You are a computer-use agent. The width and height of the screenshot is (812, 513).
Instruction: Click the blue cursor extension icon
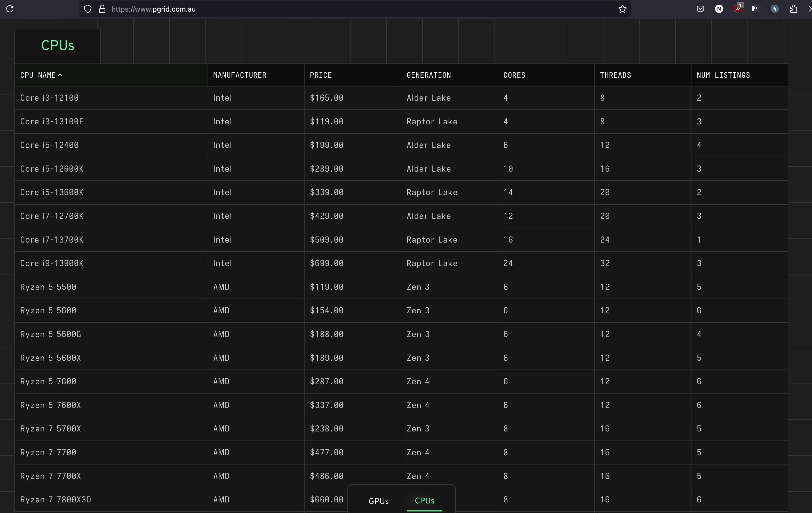coord(775,9)
